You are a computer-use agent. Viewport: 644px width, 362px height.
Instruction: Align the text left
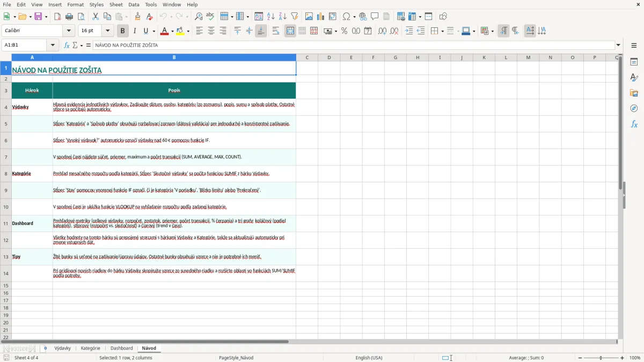(x=200, y=31)
